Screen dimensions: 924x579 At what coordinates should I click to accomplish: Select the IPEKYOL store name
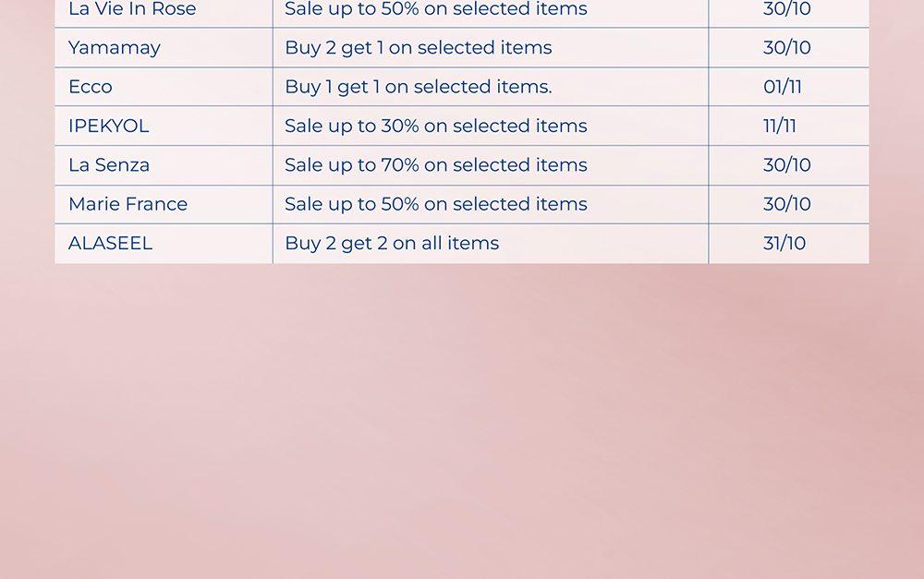[x=108, y=126]
